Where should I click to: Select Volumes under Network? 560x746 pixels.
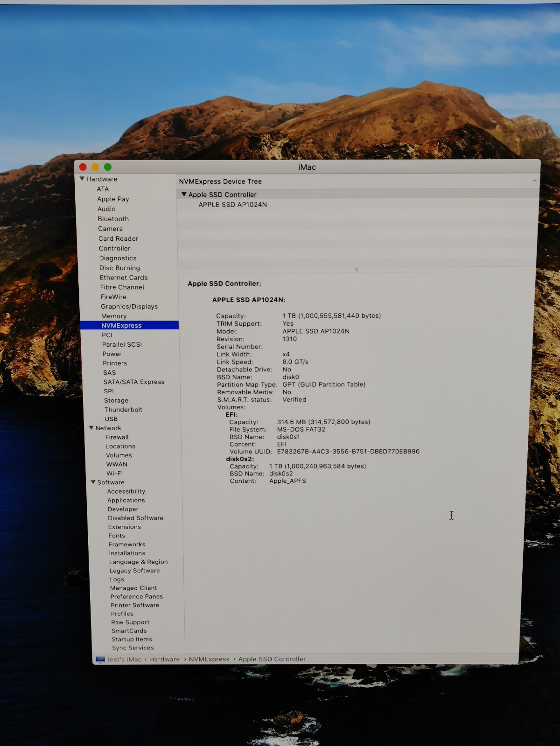point(119,455)
